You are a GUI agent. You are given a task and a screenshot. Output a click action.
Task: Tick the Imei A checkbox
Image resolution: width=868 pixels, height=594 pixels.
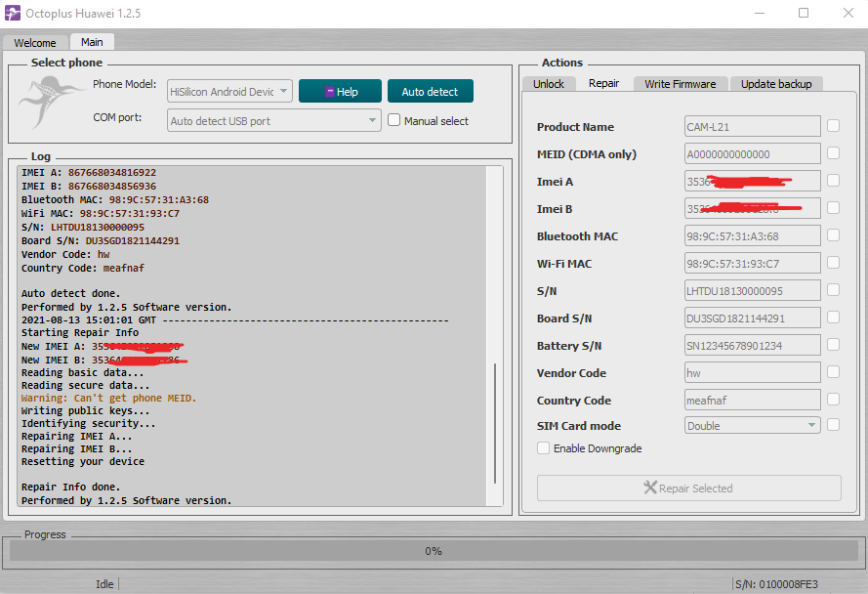[x=833, y=180]
